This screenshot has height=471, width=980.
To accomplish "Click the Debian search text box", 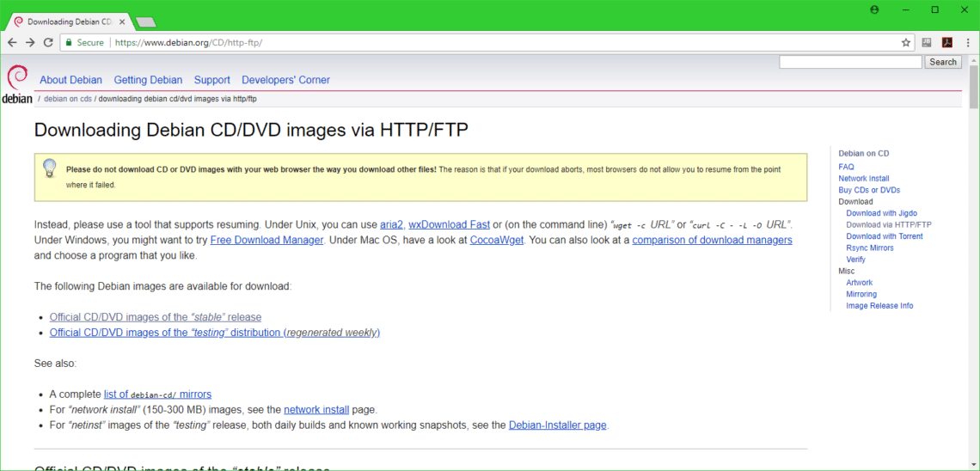I will pyautogui.click(x=851, y=62).
